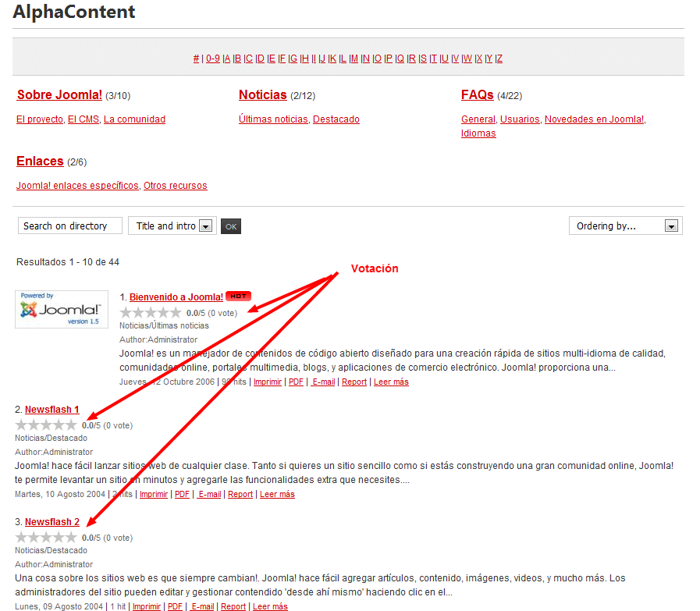Open the El CMS category
Image resolution: width=700 pixels, height=611 pixels.
[84, 119]
